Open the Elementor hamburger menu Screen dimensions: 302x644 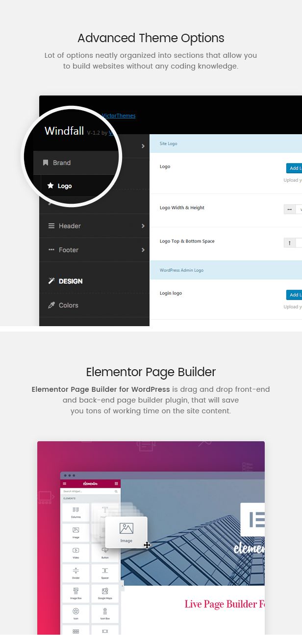pos(64,484)
